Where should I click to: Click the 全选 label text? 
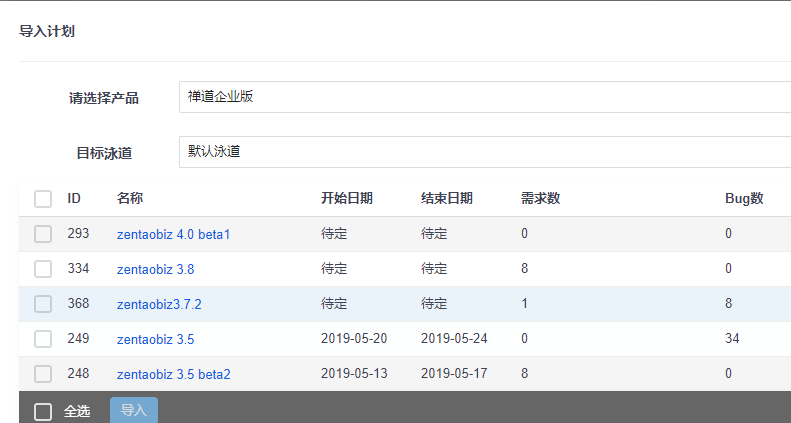(77, 411)
